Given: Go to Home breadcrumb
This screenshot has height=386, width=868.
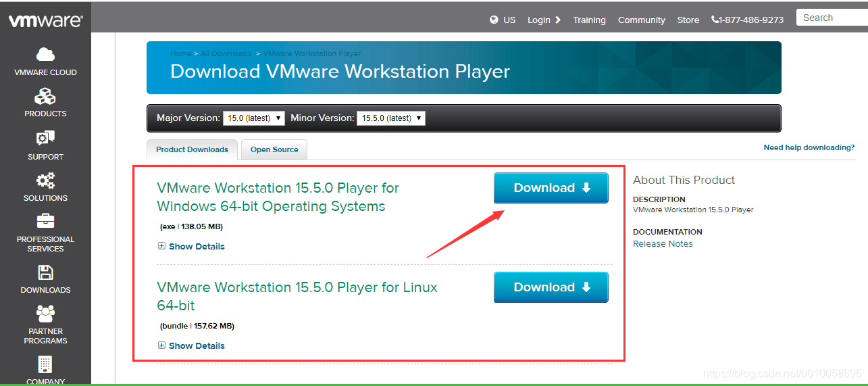Looking at the screenshot, I should click(x=180, y=53).
